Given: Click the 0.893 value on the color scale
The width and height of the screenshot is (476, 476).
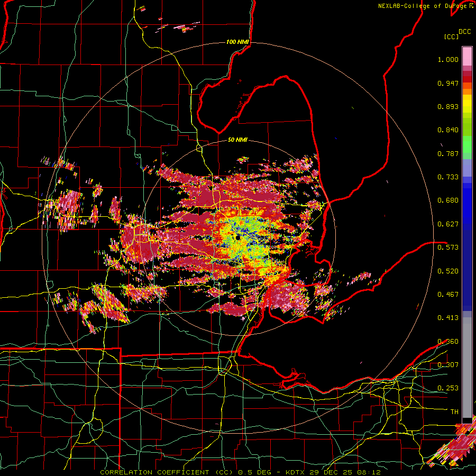Looking at the screenshot, I should (448, 106).
